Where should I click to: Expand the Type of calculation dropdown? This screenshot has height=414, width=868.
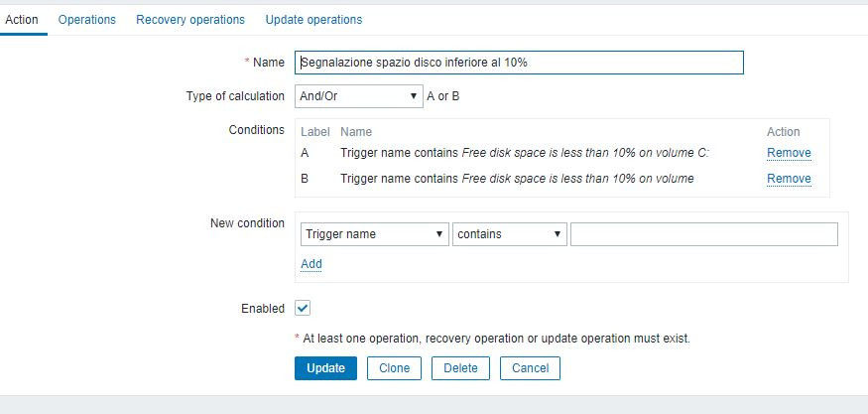tap(358, 96)
